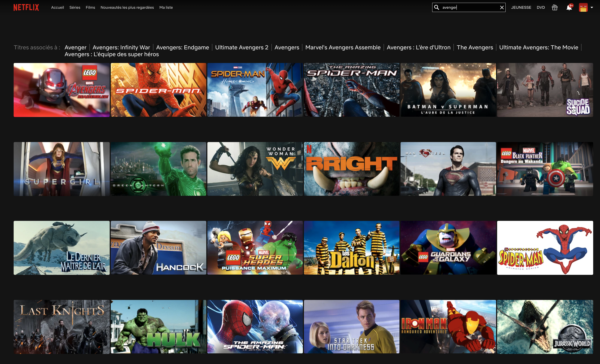Open Star Trek Into Darkness thumbnail
The height and width of the screenshot is (364, 600).
[x=352, y=327]
